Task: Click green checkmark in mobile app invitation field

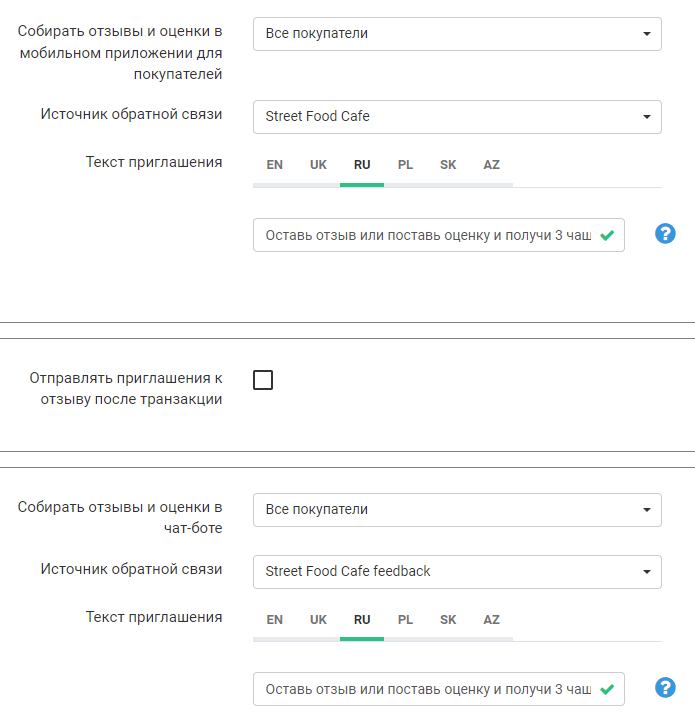Action: 607,236
